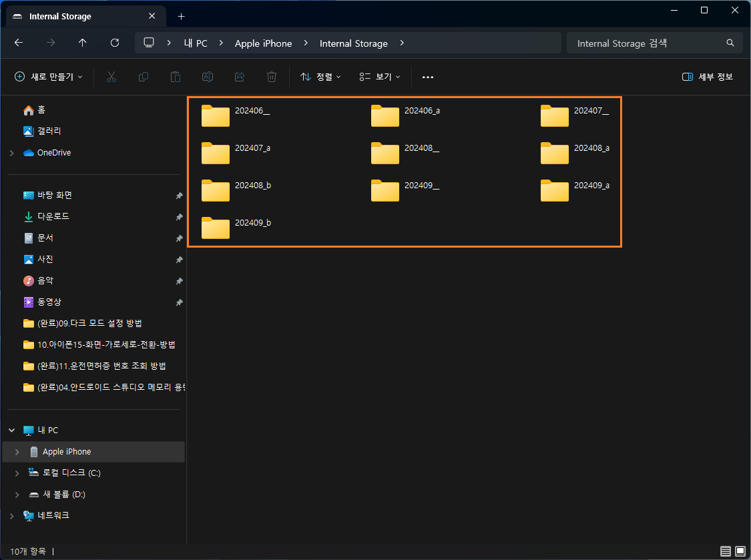The width and height of the screenshot is (751, 560).
Task: Click the pin icon beside 다운로드
Action: click(179, 217)
